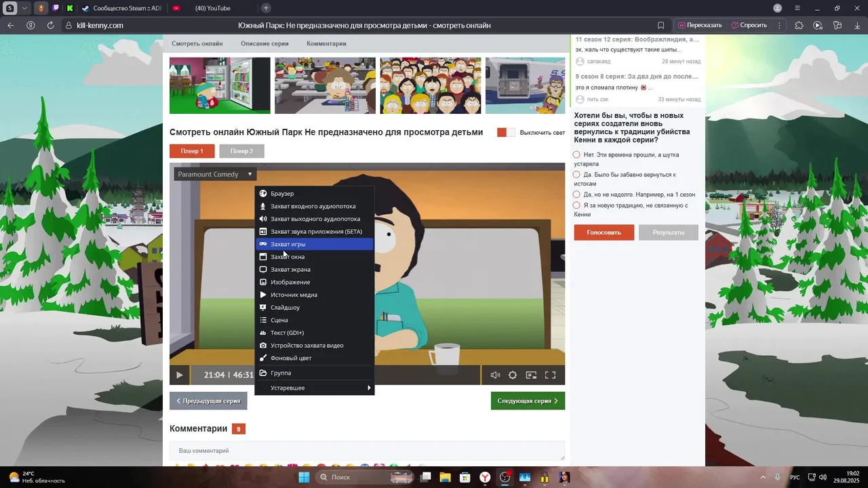Reload the kill-kenny.com page
The height and width of the screenshot is (488, 868).
[x=50, y=25]
